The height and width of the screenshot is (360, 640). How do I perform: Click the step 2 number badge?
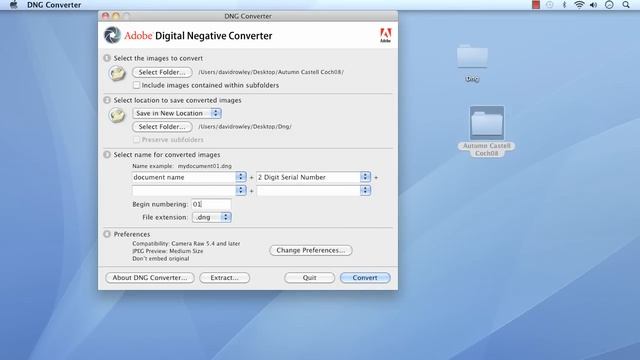pyautogui.click(x=107, y=100)
